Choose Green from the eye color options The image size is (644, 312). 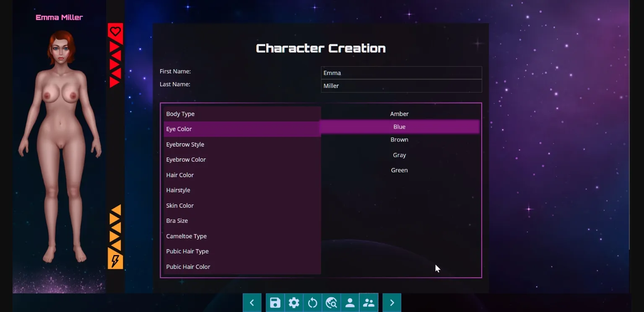(x=399, y=170)
